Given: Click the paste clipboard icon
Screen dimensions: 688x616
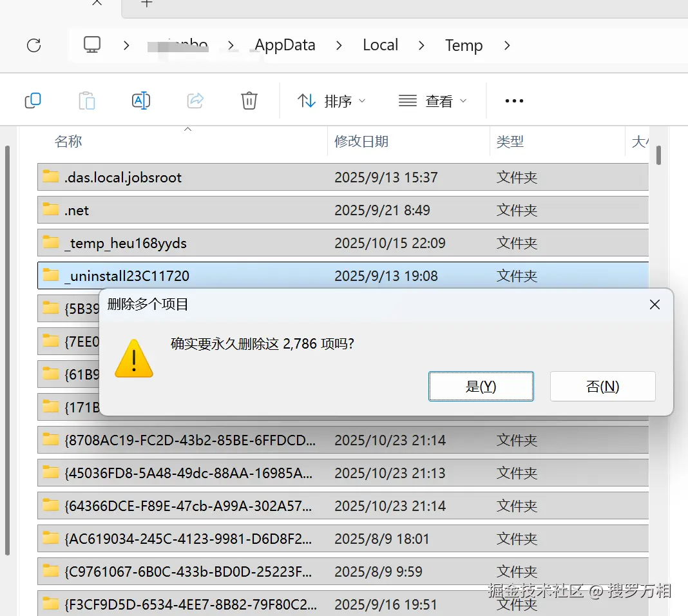Looking at the screenshot, I should tap(87, 101).
